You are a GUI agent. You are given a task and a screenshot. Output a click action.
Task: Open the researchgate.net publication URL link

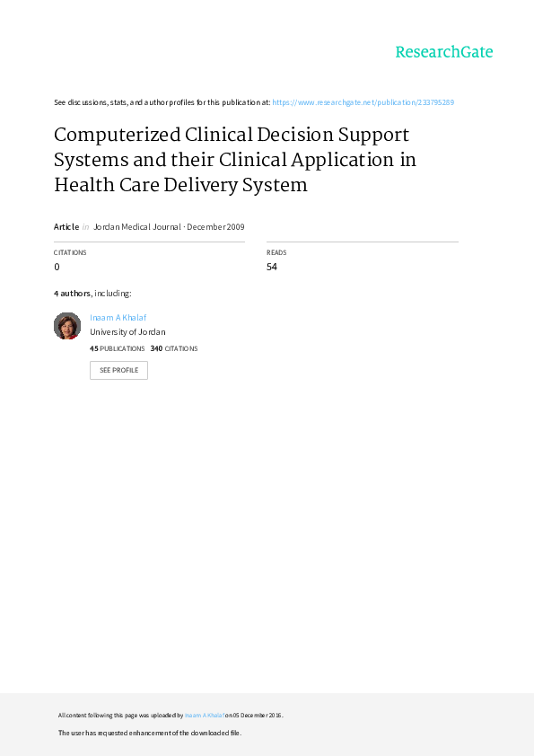363,102
